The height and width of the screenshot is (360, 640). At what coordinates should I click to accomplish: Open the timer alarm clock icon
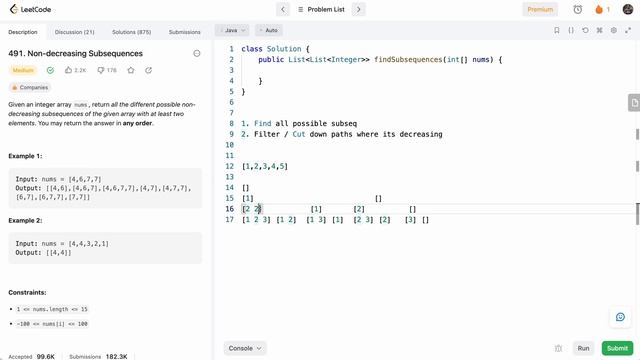pos(578,9)
